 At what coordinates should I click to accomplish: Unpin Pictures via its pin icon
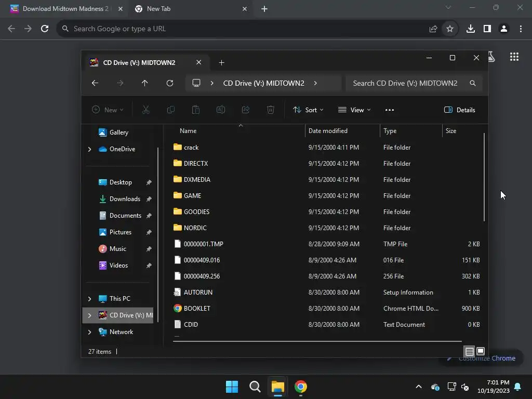click(x=149, y=232)
